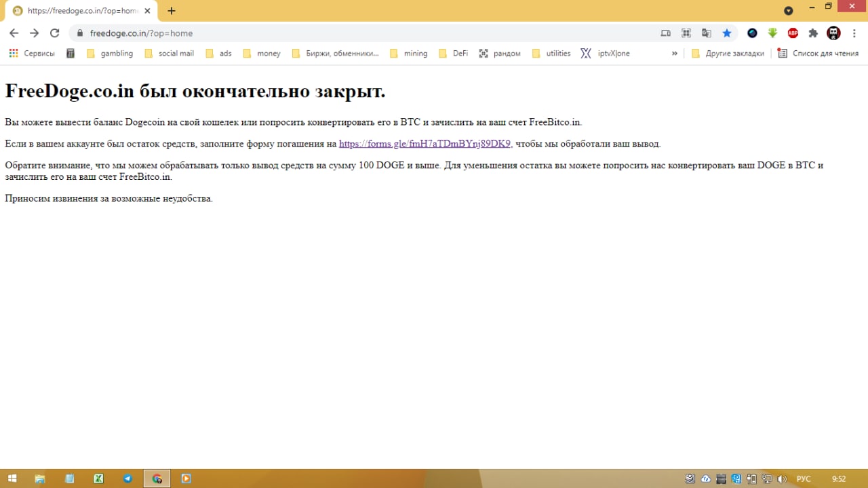The width and height of the screenshot is (868, 488).
Task: Open the calculator bookmark icon
Action: (x=71, y=53)
